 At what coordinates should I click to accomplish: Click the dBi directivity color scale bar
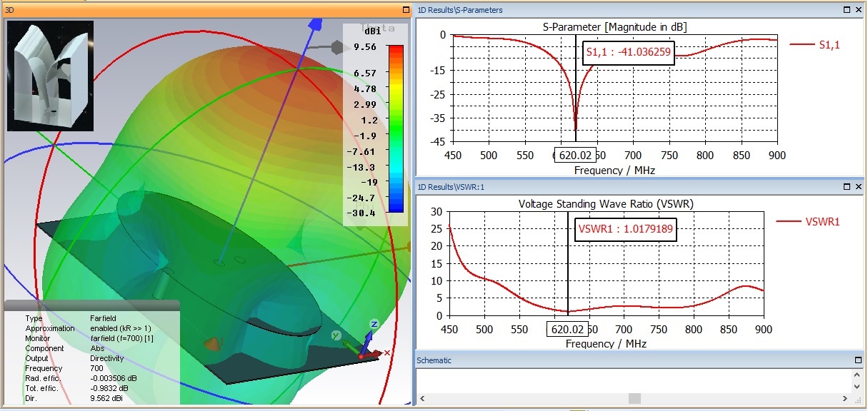pyautogui.click(x=395, y=129)
